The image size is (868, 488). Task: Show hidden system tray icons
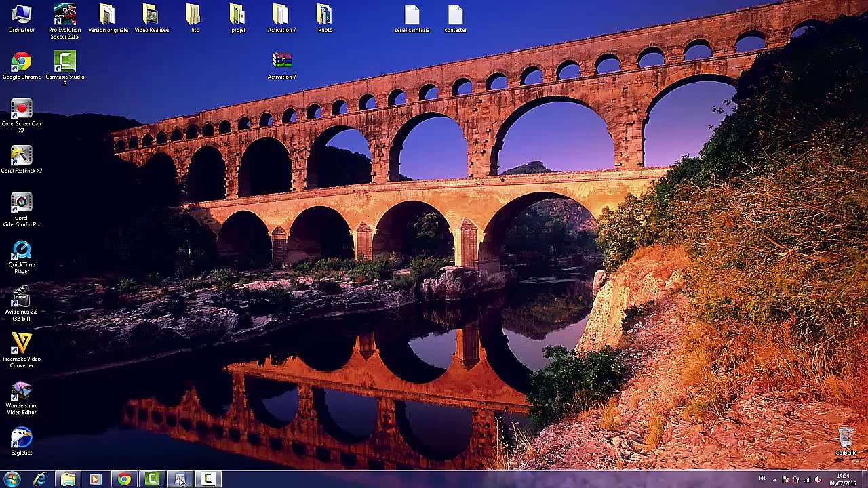point(776,479)
